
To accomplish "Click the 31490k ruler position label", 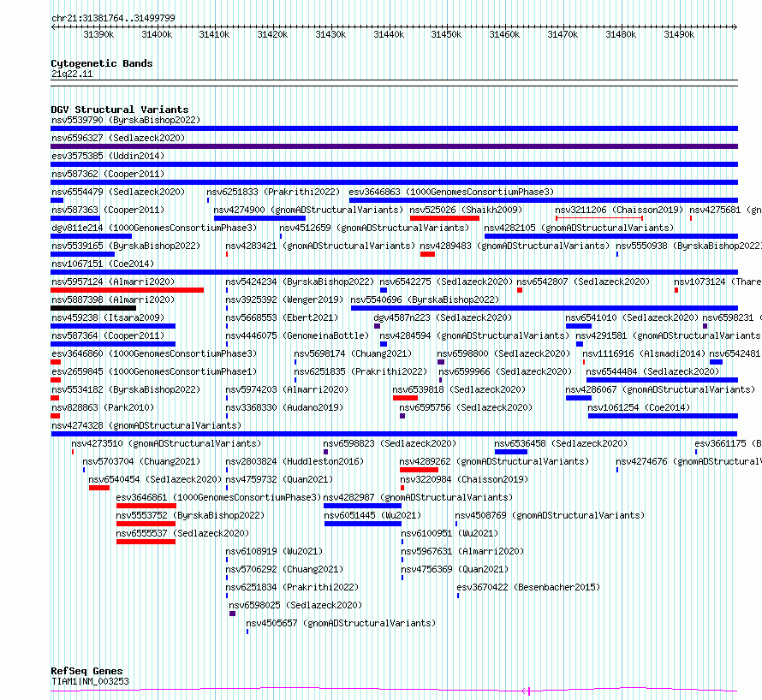I will click(679, 34).
